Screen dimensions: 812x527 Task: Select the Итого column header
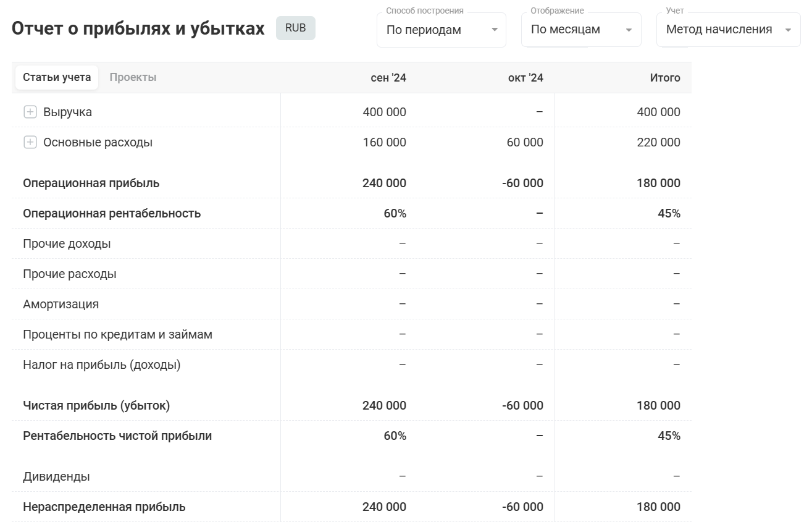[x=664, y=78]
